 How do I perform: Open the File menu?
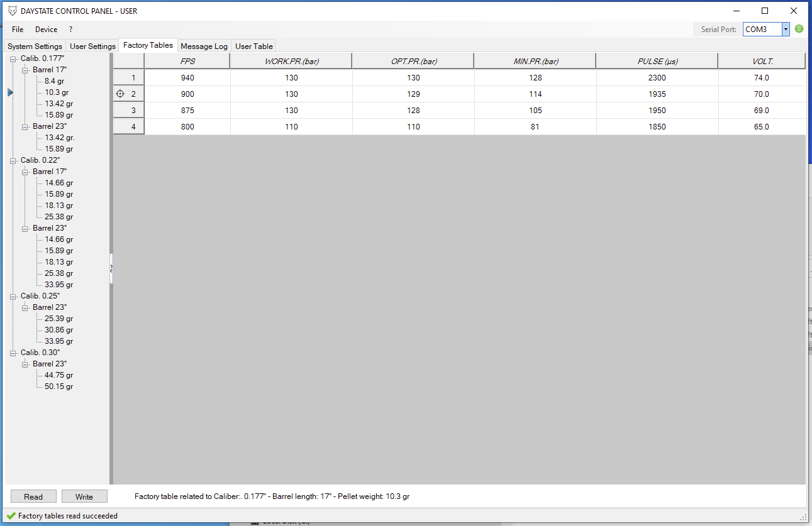[x=18, y=30]
